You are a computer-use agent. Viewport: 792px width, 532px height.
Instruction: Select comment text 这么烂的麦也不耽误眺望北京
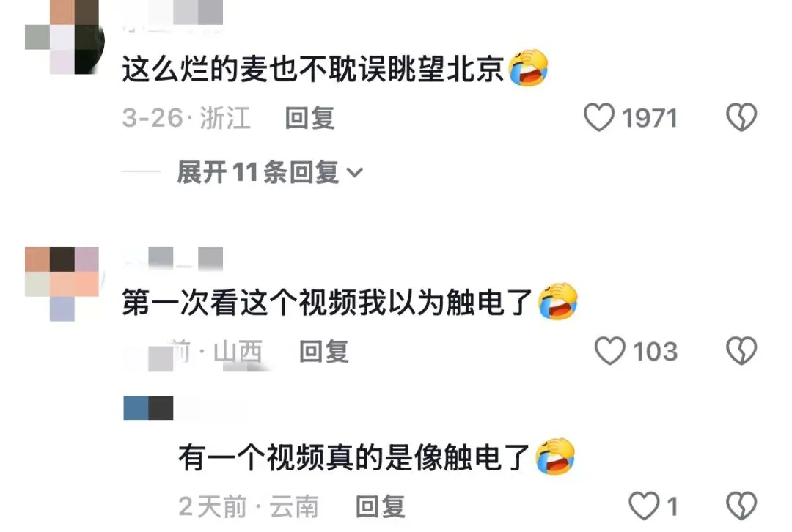pos(312,69)
